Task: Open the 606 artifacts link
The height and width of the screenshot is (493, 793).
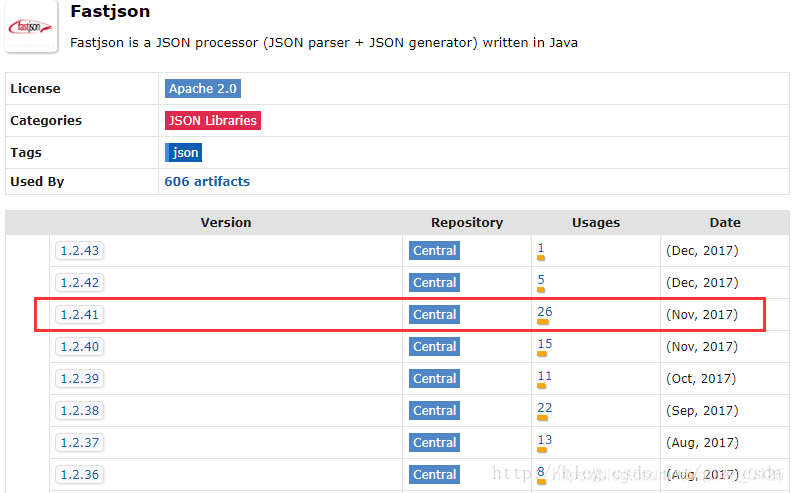Action: 207,182
